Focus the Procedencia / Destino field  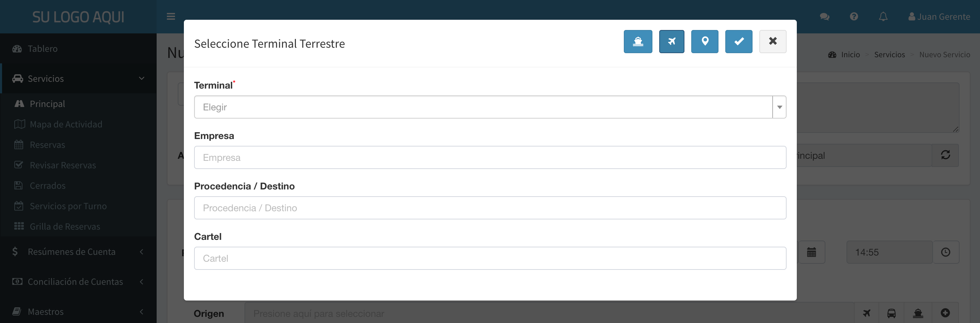490,208
